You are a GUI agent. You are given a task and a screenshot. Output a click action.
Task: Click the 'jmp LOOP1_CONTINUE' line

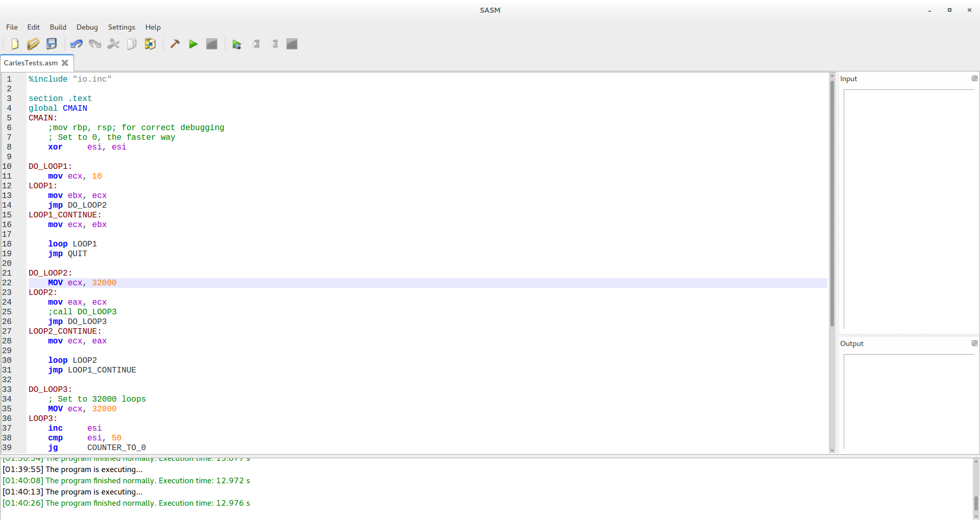click(92, 370)
